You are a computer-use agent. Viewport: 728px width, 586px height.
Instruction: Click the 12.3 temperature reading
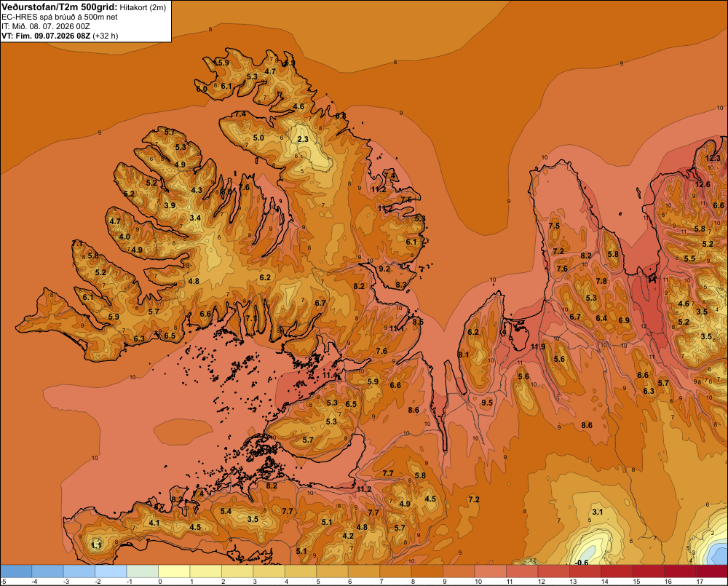713,158
